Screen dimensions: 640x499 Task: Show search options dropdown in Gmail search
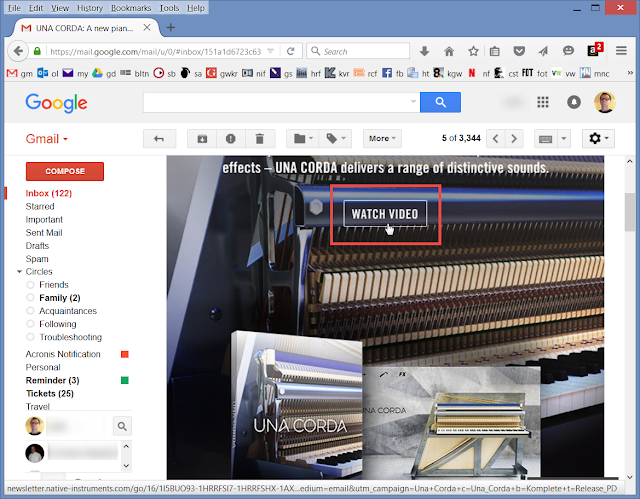click(413, 102)
